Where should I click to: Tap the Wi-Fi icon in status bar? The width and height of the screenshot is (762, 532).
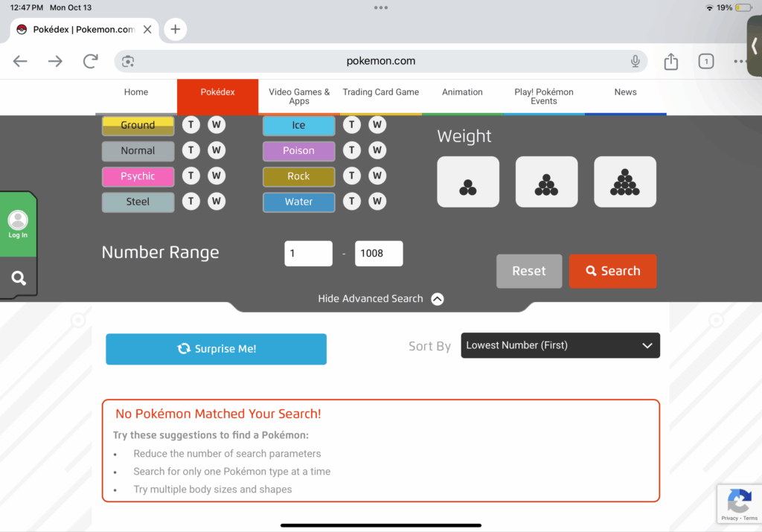click(x=709, y=7)
